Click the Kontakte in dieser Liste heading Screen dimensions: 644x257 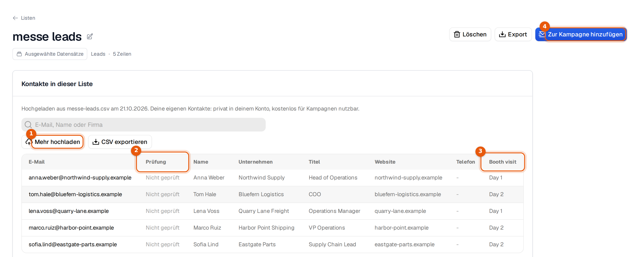57,84
